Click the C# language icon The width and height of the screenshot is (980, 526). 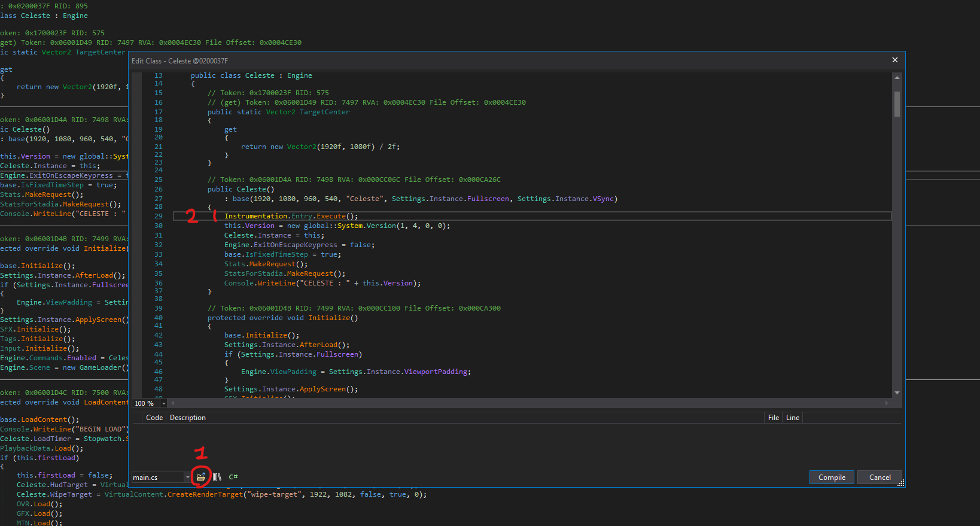233,477
